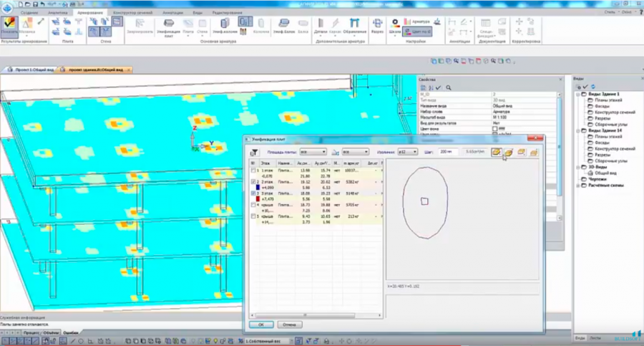Click the Цвет по Ø button

(418, 32)
